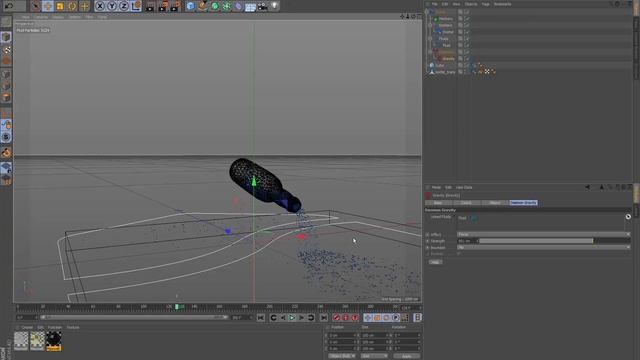Viewport: 640px width, 360px height.
Task: Toggle the Gravity enable checkmark
Action: pos(467,58)
